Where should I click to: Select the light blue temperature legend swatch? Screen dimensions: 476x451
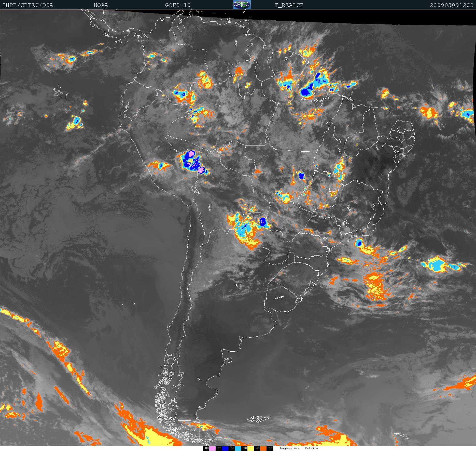pyautogui.click(x=238, y=448)
